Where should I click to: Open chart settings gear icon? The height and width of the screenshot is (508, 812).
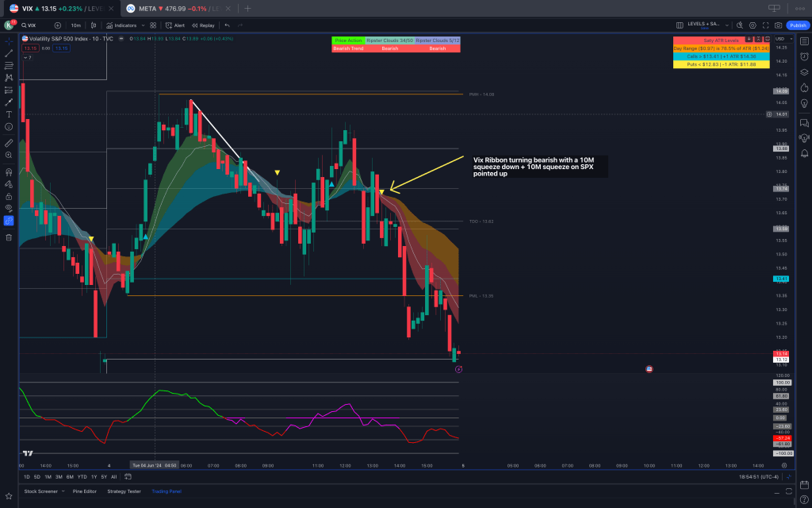(x=752, y=25)
